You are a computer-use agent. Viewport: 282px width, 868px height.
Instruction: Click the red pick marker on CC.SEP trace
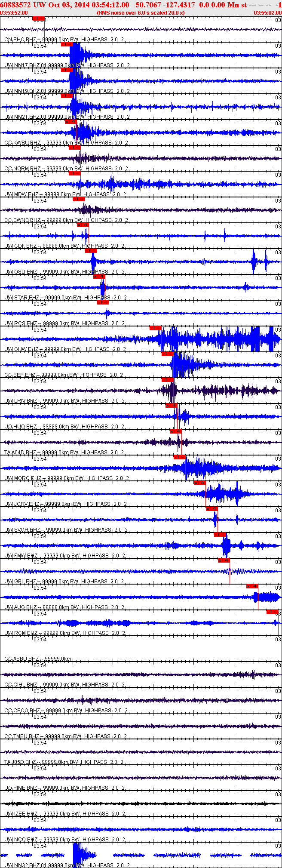[x=168, y=354]
